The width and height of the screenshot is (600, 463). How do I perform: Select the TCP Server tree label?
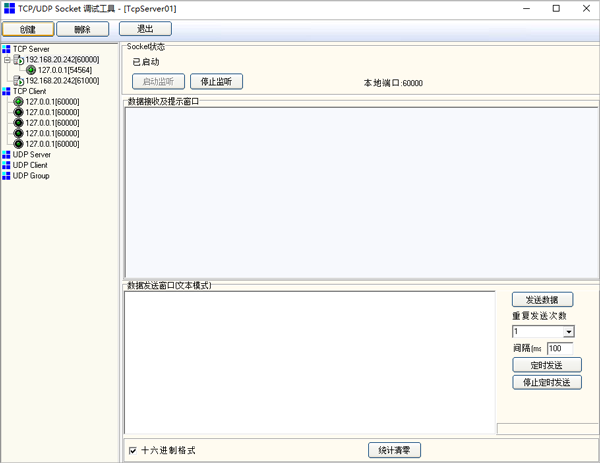(31, 49)
